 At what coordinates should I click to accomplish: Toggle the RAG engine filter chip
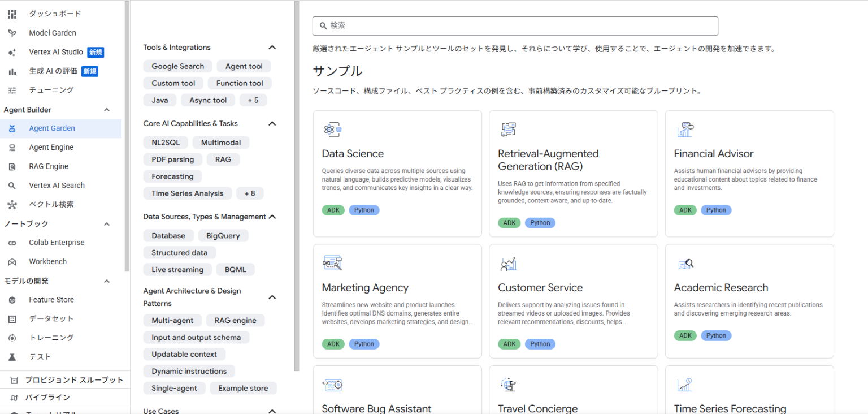(236, 321)
